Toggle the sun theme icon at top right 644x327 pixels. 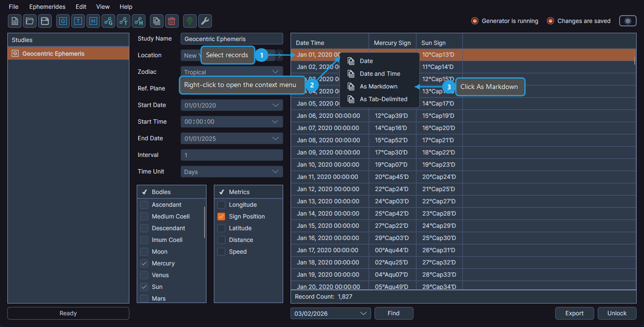click(627, 21)
